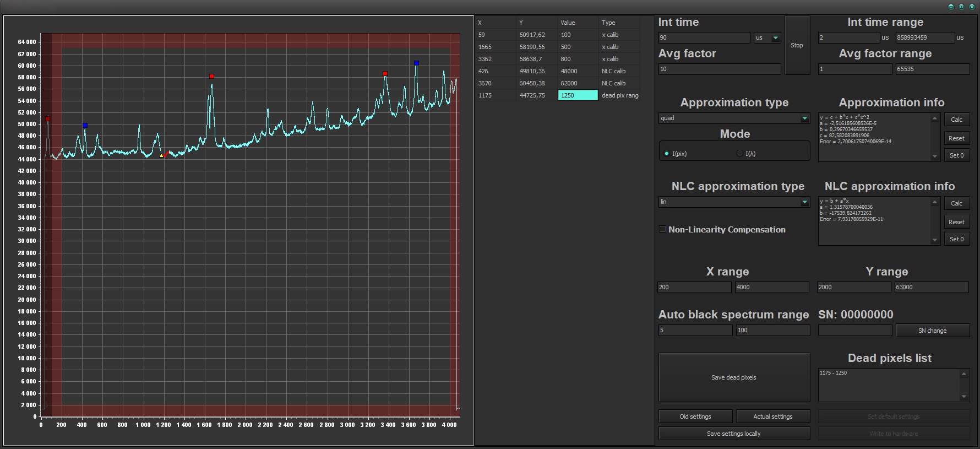Click Reset for NLC approximation info
The image size is (980, 449).
956,222
